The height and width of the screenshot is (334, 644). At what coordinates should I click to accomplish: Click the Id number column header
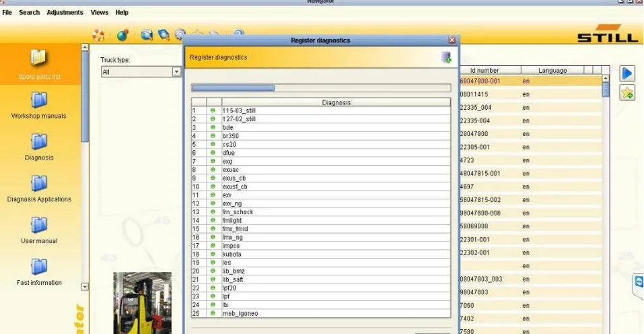490,70
